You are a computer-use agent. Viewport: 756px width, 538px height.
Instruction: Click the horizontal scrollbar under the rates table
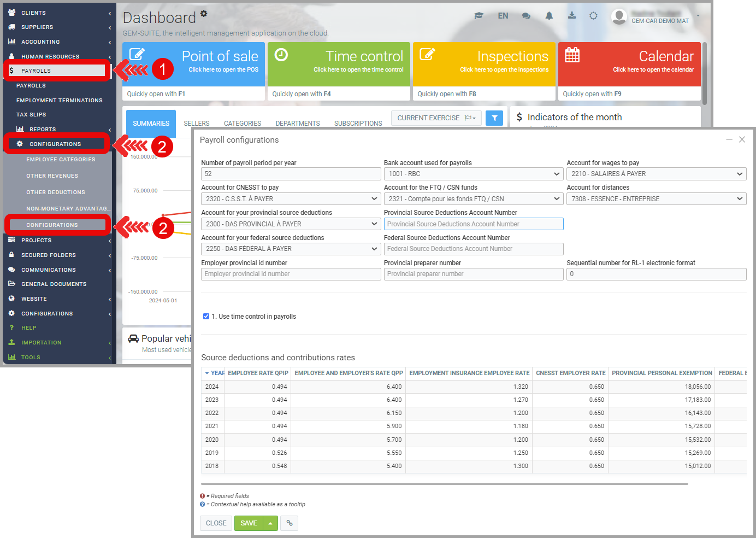coord(444,484)
